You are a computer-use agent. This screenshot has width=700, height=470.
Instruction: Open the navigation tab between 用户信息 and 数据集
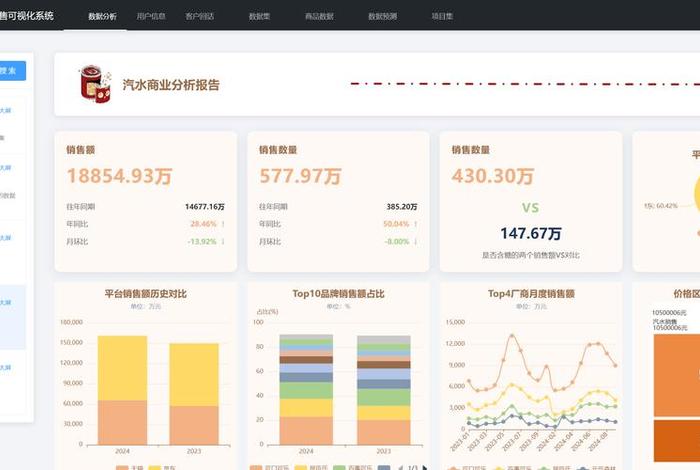point(200,17)
